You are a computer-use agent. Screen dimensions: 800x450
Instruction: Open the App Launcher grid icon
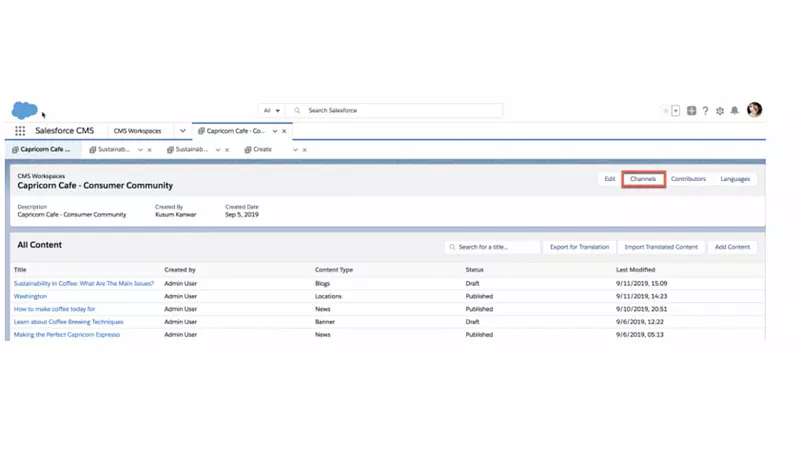[20, 131]
